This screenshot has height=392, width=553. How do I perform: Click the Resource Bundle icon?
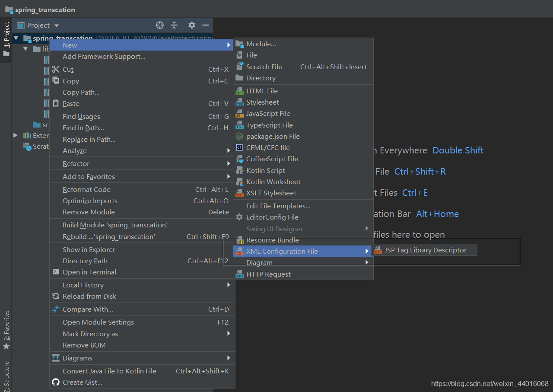click(x=239, y=240)
